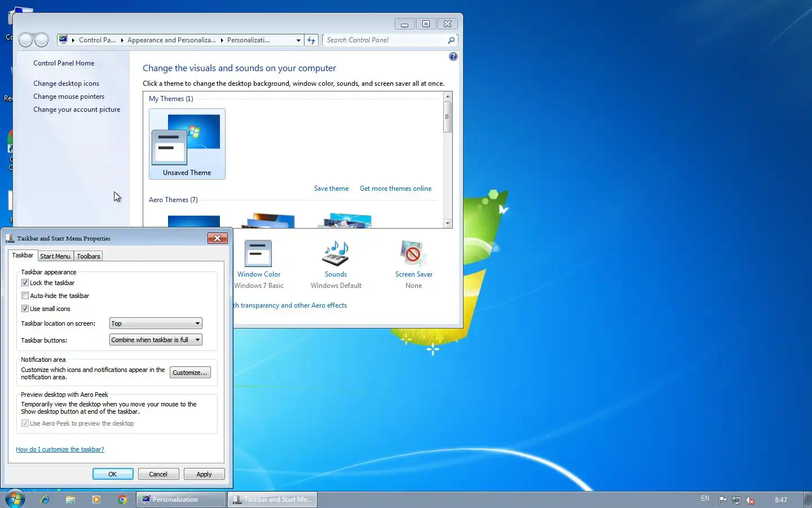
Task: Click themes list scroll up arrow
Action: 448,97
